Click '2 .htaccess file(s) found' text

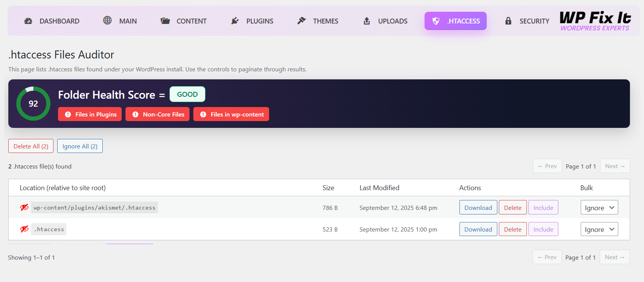40,166
